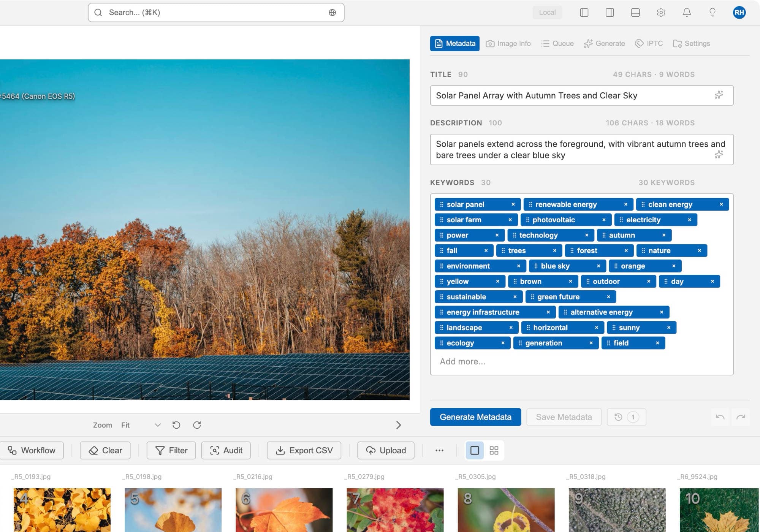This screenshot has height=532, width=760.
Task: Click the redo arrow icon
Action: coord(741,417)
